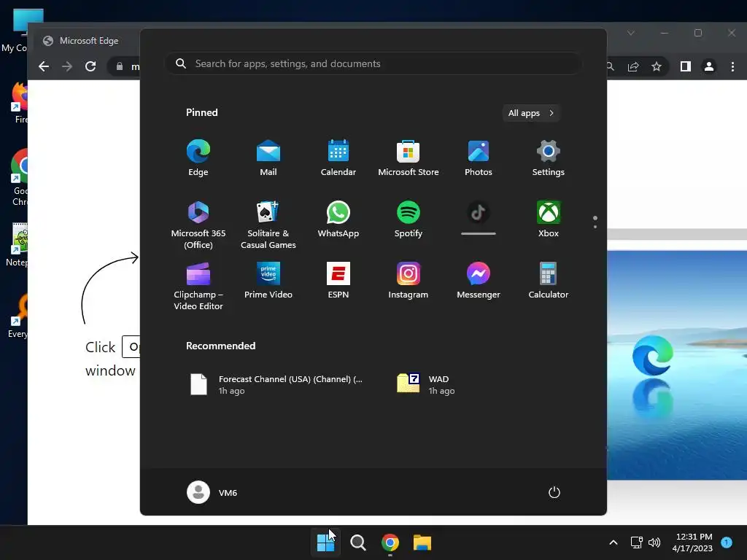Launch WhatsApp from pinned apps

(x=338, y=219)
